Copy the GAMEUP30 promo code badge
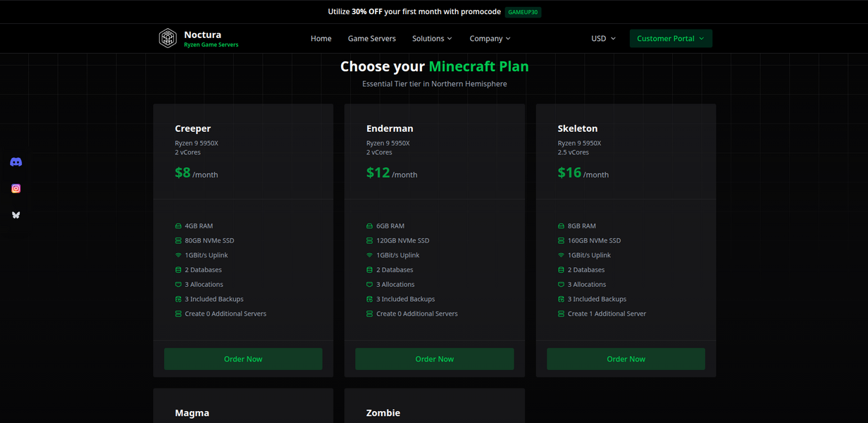The image size is (868, 423). pyautogui.click(x=523, y=12)
